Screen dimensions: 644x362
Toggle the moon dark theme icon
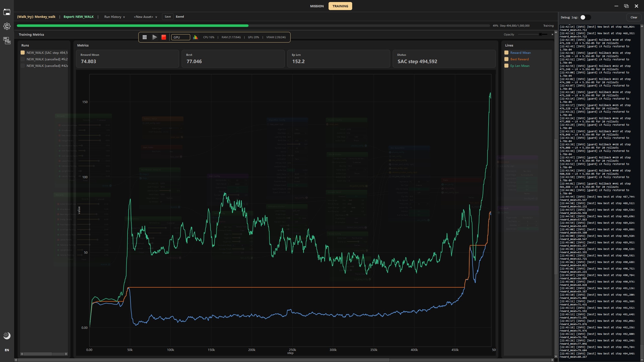tap(7, 335)
